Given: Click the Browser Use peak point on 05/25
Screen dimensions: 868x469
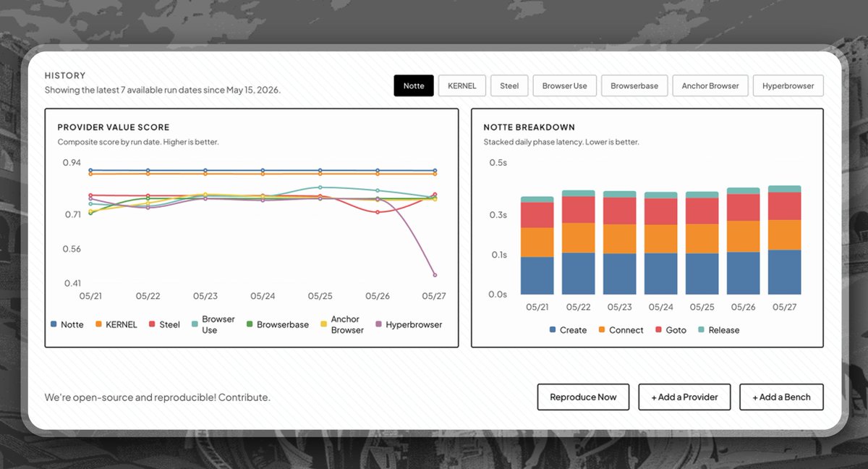Looking at the screenshot, I should point(320,187).
